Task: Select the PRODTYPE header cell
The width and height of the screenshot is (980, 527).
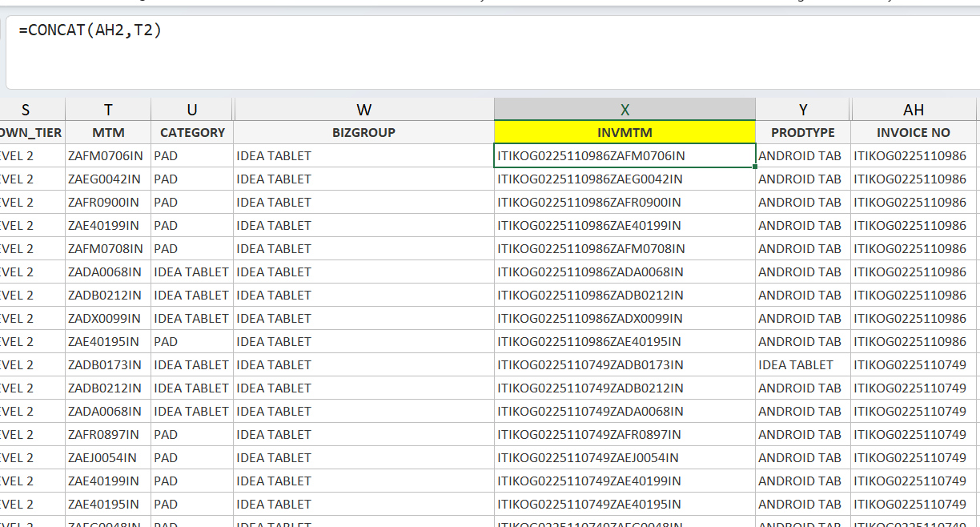Action: [802, 133]
